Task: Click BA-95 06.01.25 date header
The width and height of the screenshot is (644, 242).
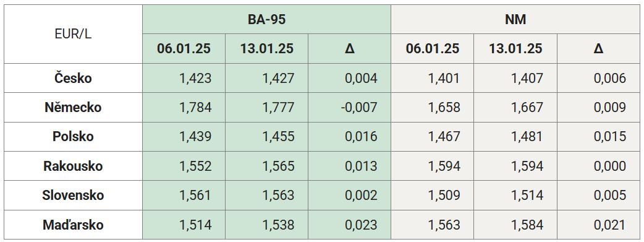Action: tap(184, 48)
